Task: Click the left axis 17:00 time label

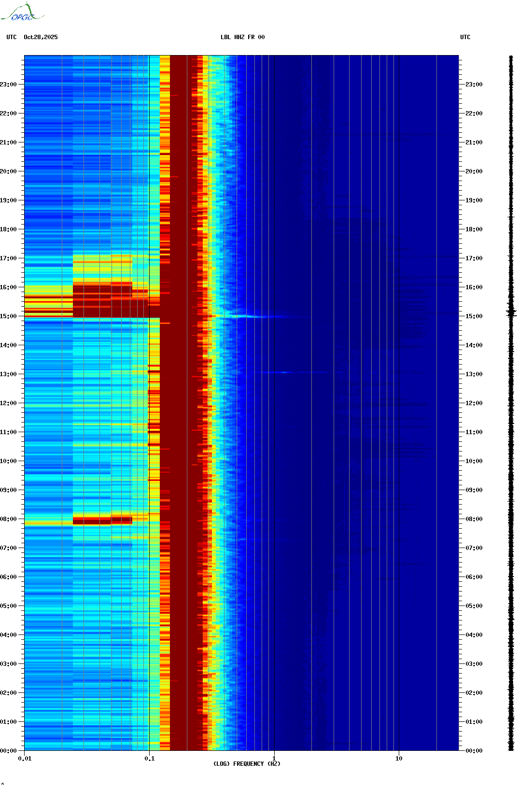Action: pos(8,258)
